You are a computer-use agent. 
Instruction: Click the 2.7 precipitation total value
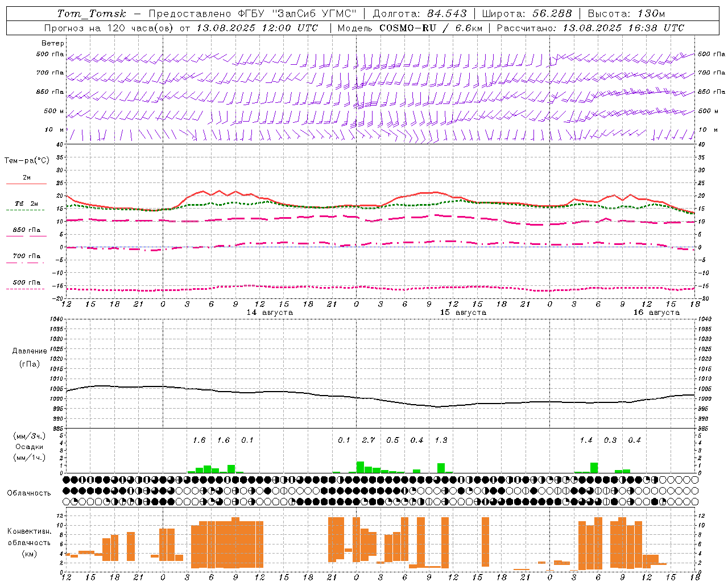[x=369, y=440]
